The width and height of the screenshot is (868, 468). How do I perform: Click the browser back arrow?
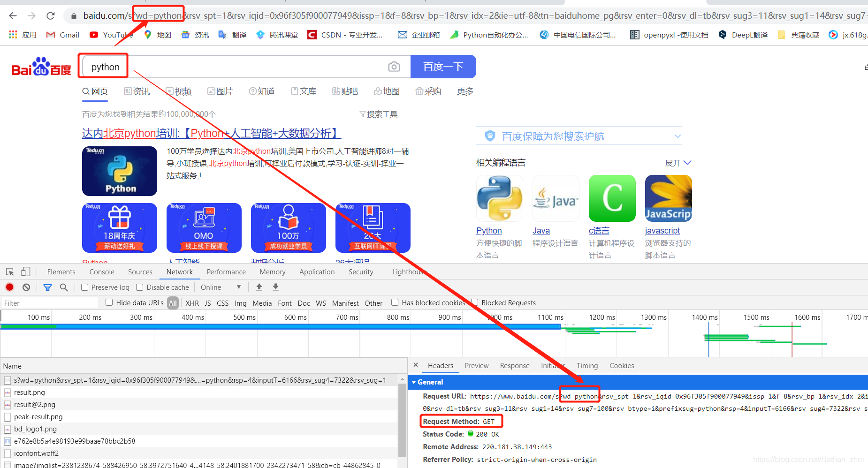pyautogui.click(x=13, y=16)
